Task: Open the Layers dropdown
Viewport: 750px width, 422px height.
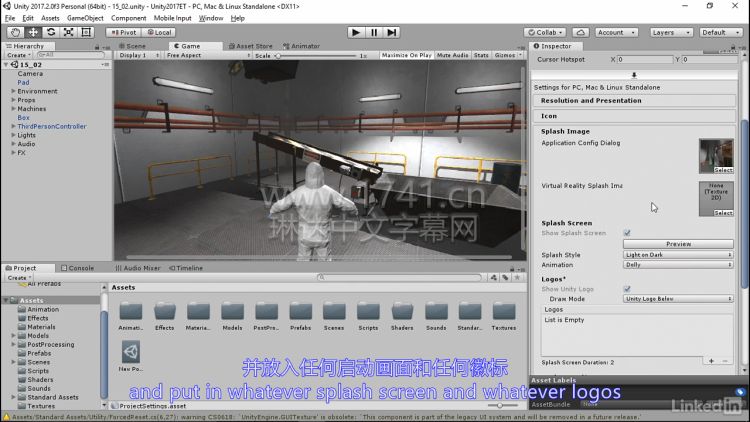Action: click(x=671, y=33)
